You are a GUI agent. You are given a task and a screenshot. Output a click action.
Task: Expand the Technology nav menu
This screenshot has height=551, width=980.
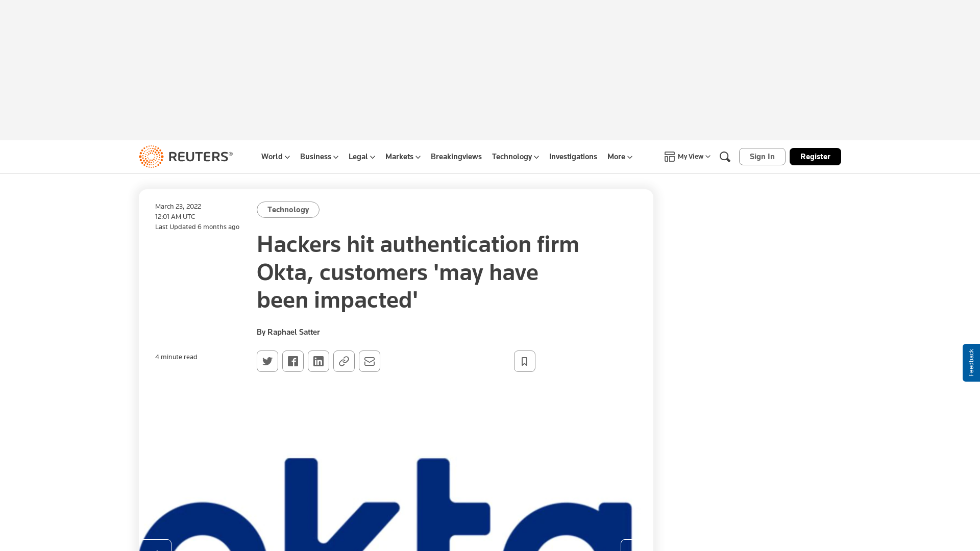[x=516, y=157]
